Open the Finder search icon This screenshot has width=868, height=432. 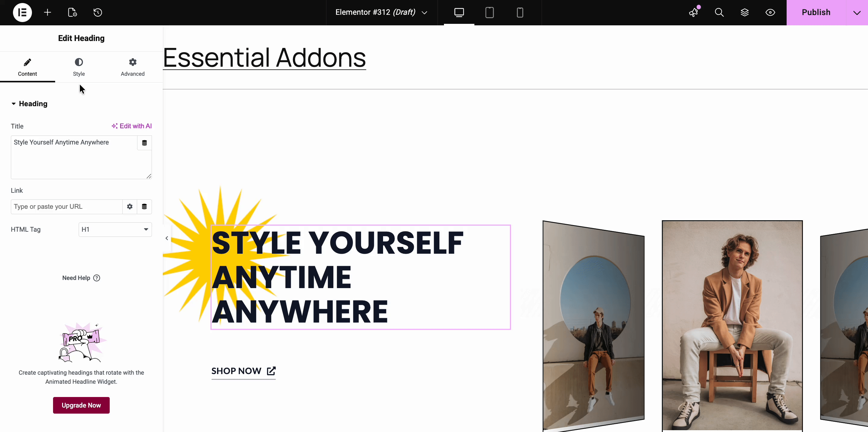coord(719,12)
